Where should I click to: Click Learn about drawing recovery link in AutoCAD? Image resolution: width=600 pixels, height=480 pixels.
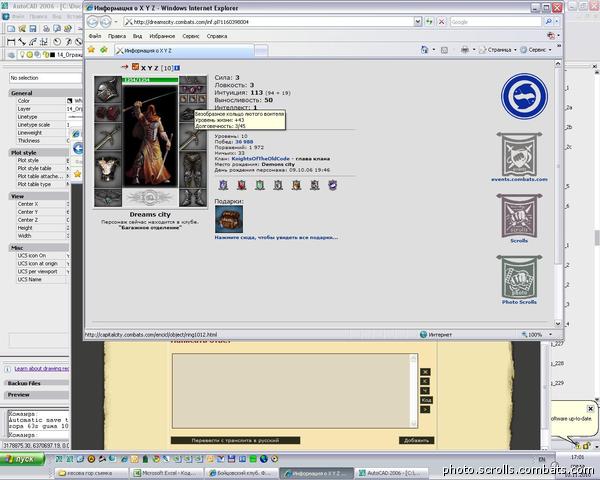[x=42, y=369]
